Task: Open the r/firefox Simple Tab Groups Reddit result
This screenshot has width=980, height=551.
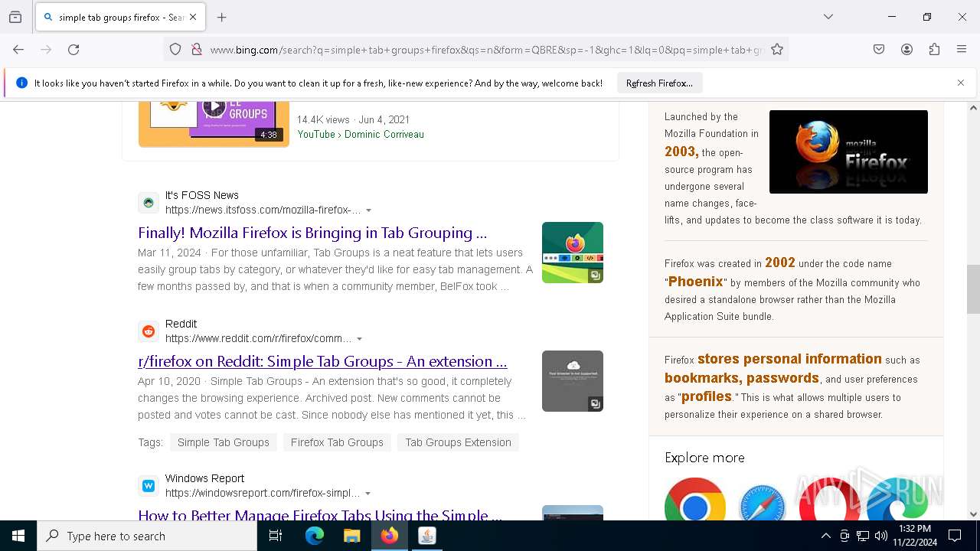Action: pyautogui.click(x=322, y=361)
